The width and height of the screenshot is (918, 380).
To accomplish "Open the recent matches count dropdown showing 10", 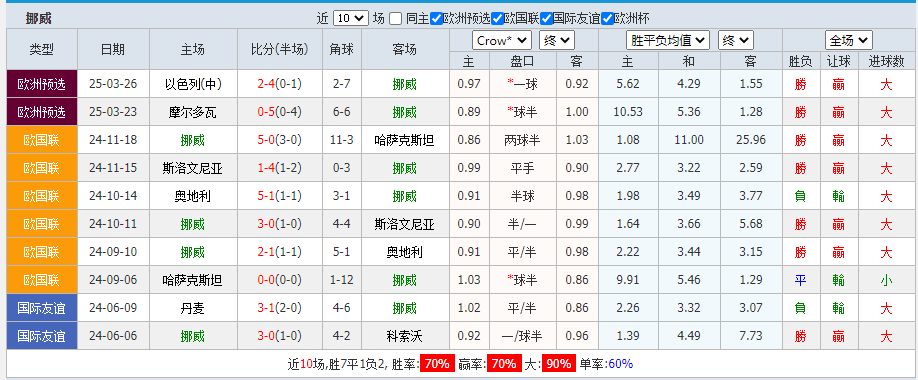I will tap(351, 18).
